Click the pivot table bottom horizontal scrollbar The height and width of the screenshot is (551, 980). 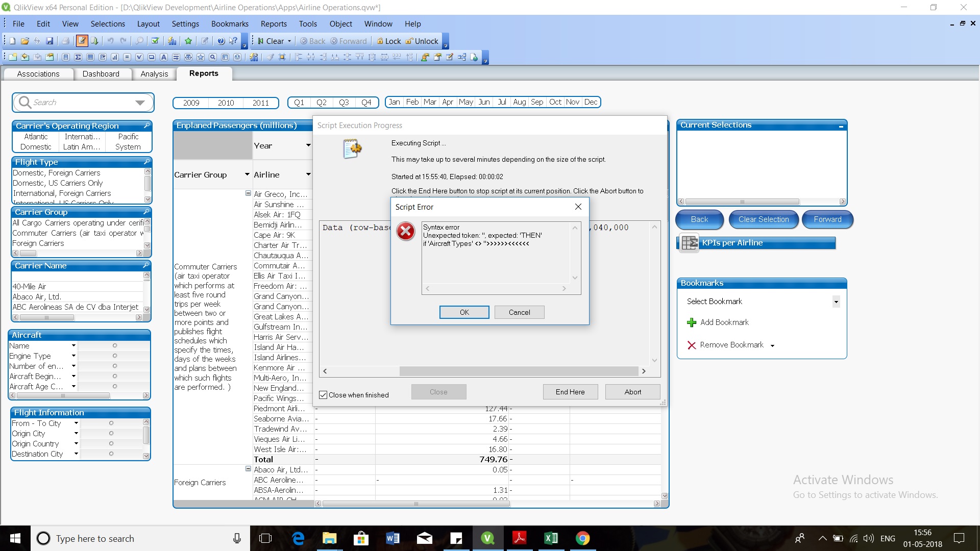pos(416,504)
